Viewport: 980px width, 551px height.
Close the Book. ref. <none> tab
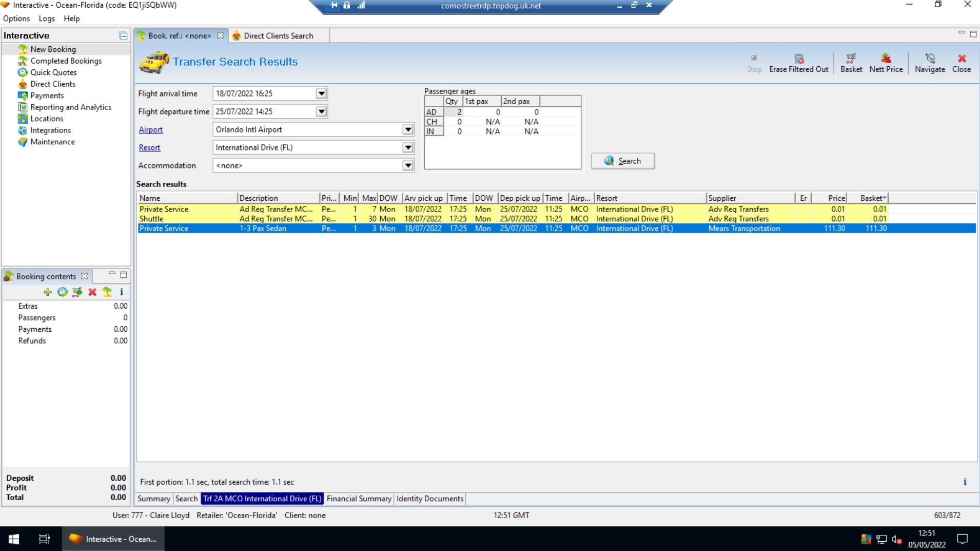coord(220,35)
